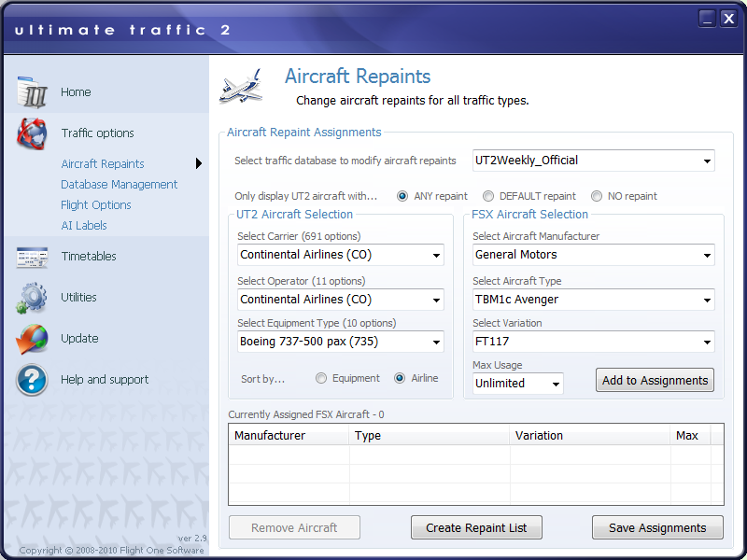Image resolution: width=747 pixels, height=560 pixels.
Task: Click the arrow marker next to Aircraft Repaints
Action: point(199,163)
